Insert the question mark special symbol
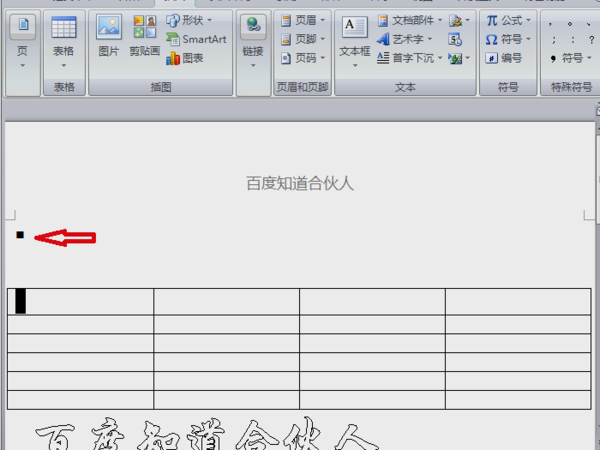 tap(592, 40)
